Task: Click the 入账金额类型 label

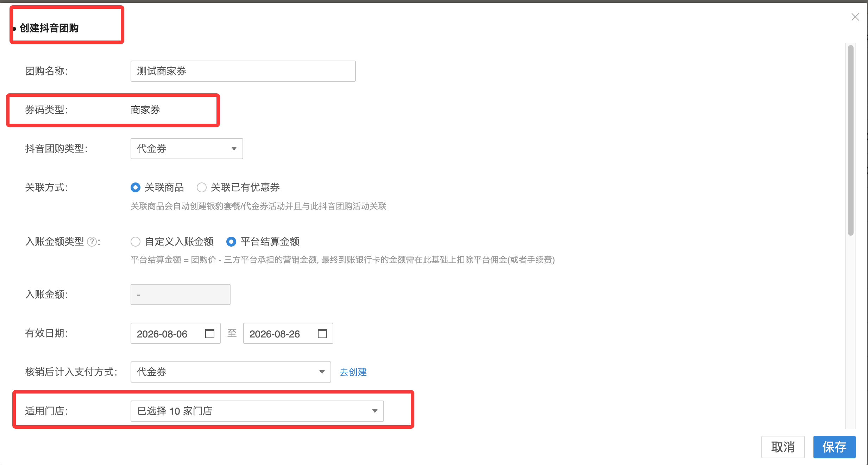Action: (55, 242)
